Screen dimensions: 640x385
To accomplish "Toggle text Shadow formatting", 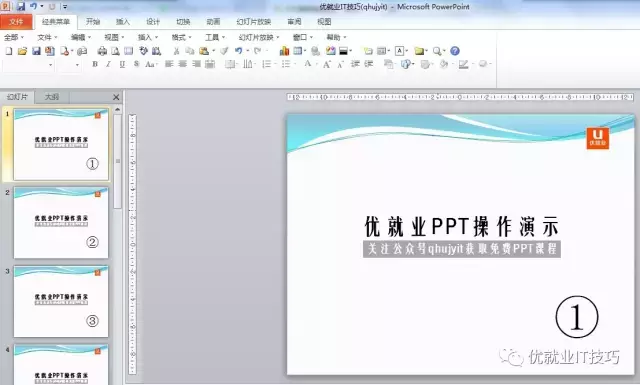I will click(136, 64).
